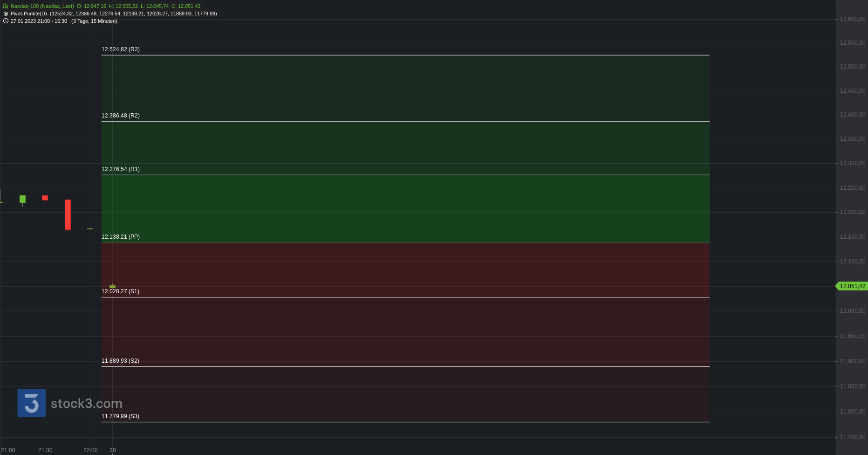Click the S3 support label 11.779,99

[120, 416]
